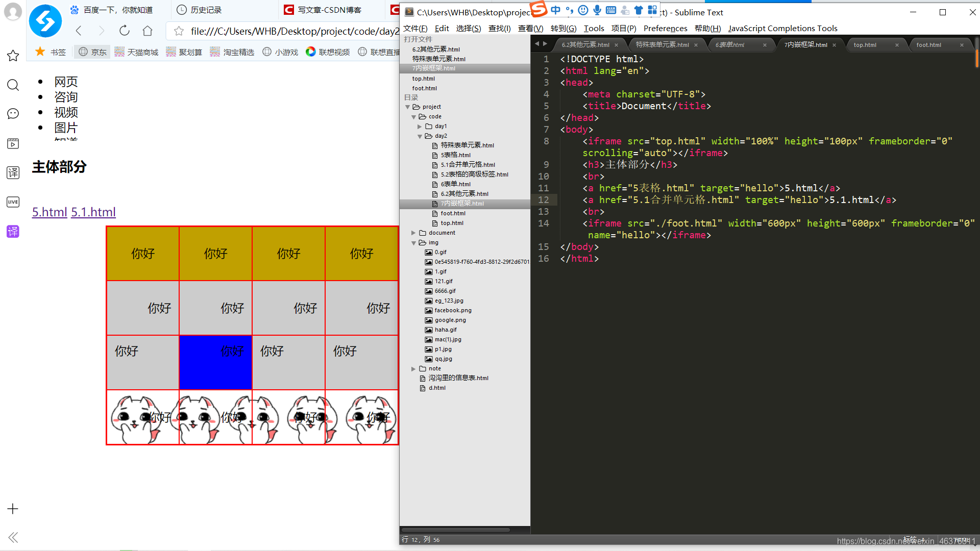Expand the document folder

pos(413,233)
